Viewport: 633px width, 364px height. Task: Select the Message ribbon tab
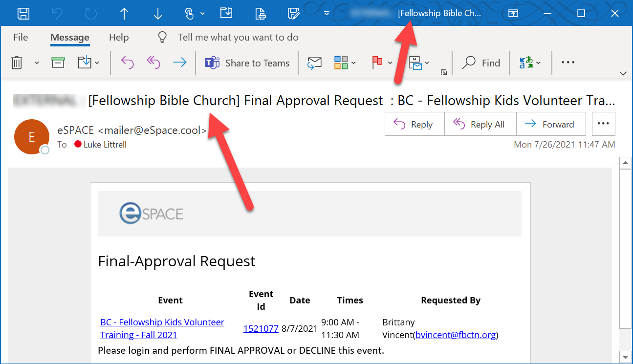[x=70, y=38]
